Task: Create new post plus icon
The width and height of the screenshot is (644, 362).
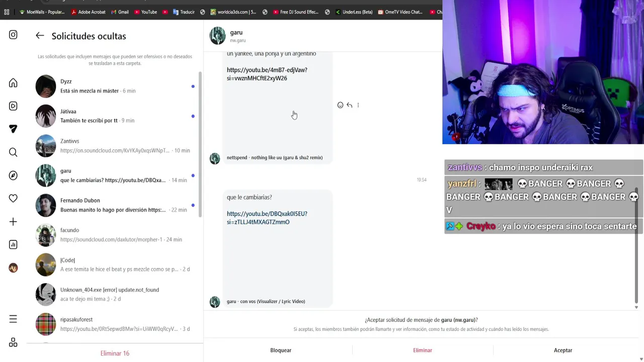Action: click(x=13, y=222)
